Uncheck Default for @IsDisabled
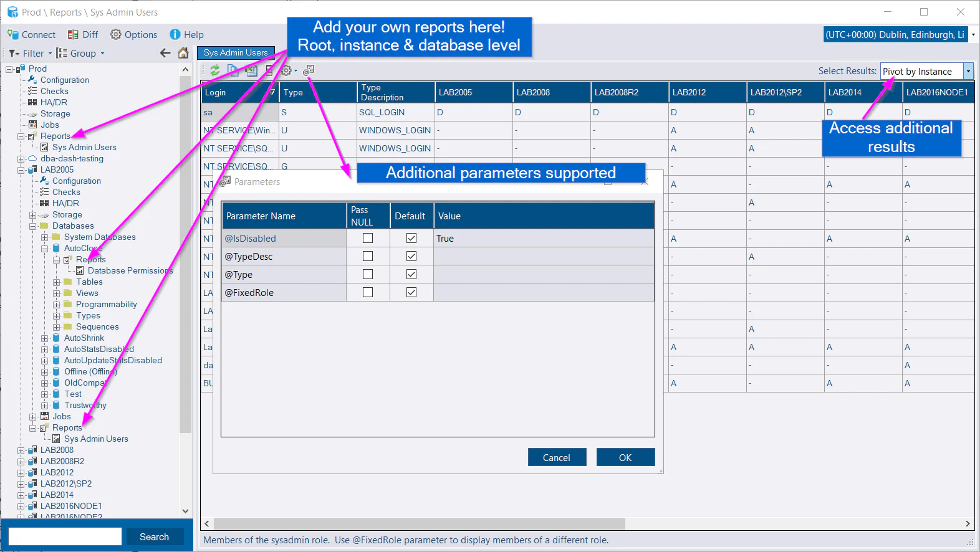980x552 pixels. click(x=411, y=238)
